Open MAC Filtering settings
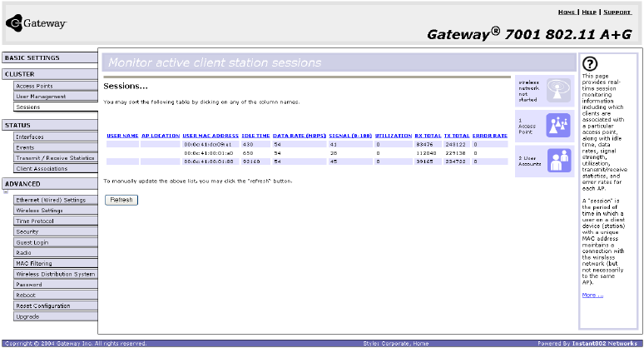This screenshot has height=348, width=644. (x=56, y=263)
